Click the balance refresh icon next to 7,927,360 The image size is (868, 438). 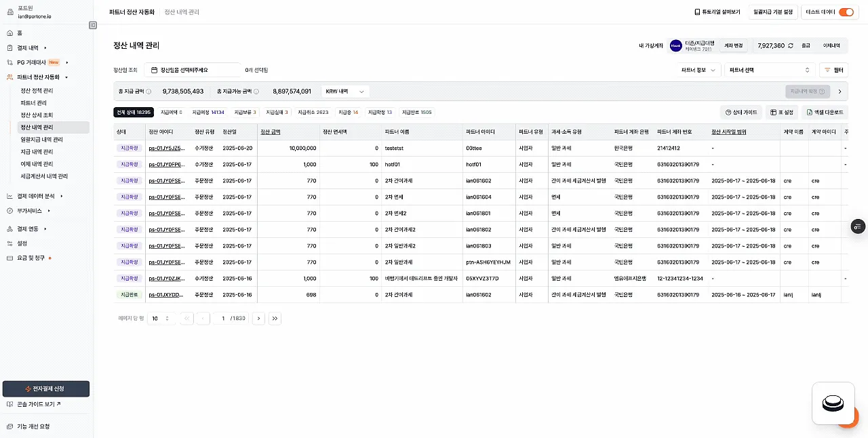(791, 45)
